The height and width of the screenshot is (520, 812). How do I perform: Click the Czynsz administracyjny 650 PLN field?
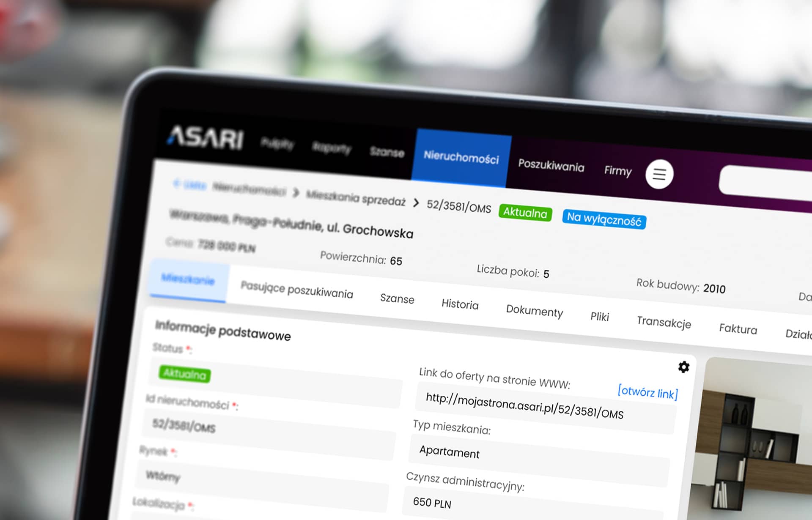[533, 504]
